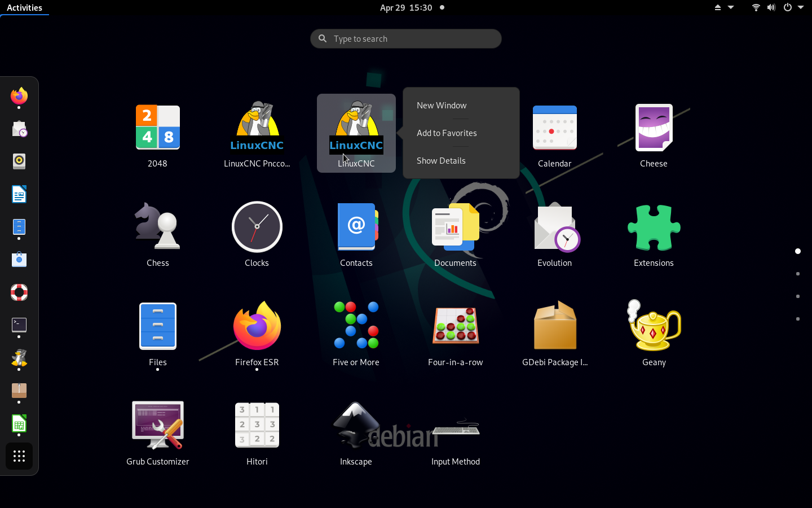Image resolution: width=812 pixels, height=508 pixels.
Task: Open Files from the app grid
Action: tap(158, 326)
